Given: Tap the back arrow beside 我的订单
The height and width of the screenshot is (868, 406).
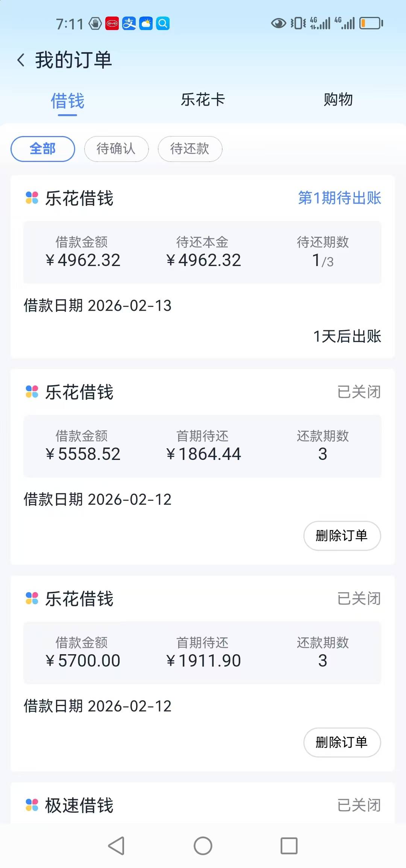Looking at the screenshot, I should click(x=21, y=60).
